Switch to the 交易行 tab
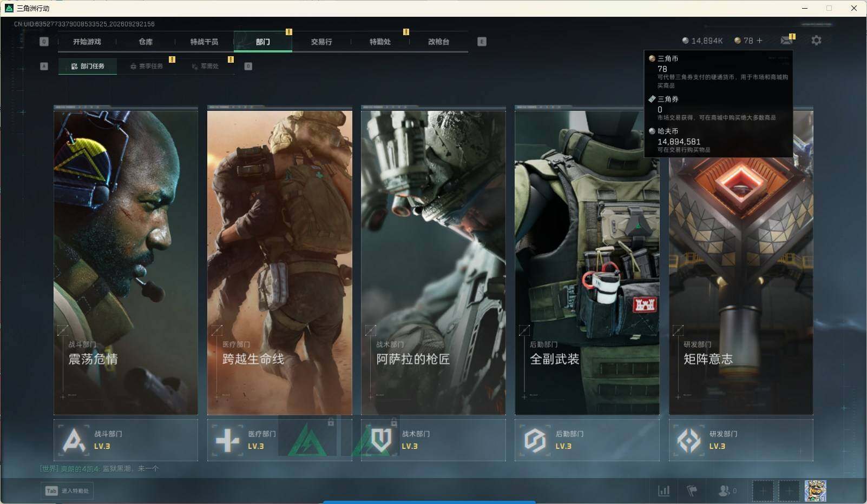Image resolution: width=867 pixels, height=504 pixels. pyautogui.click(x=321, y=42)
